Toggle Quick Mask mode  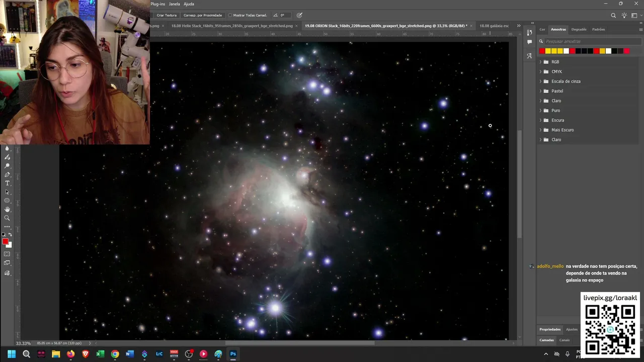coord(7,254)
